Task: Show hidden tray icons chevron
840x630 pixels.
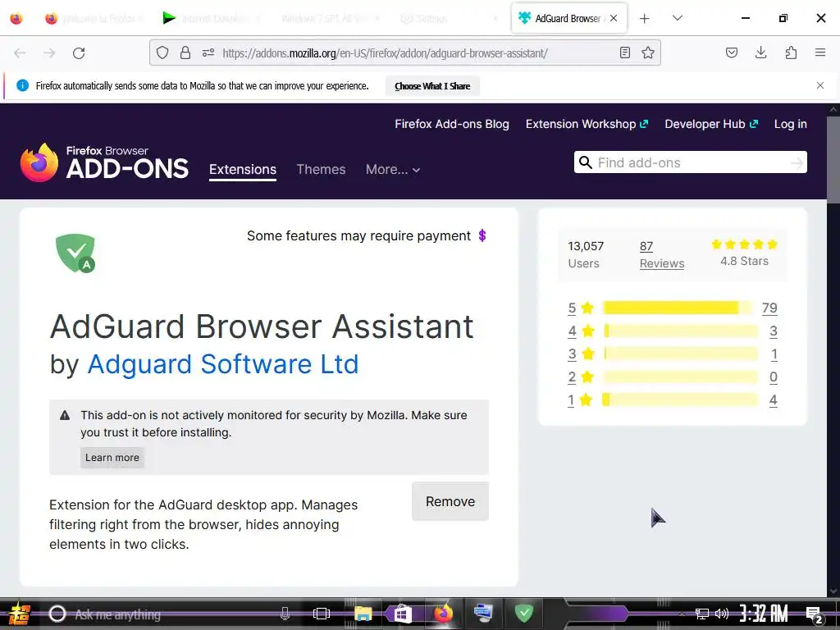Action: 682,614
